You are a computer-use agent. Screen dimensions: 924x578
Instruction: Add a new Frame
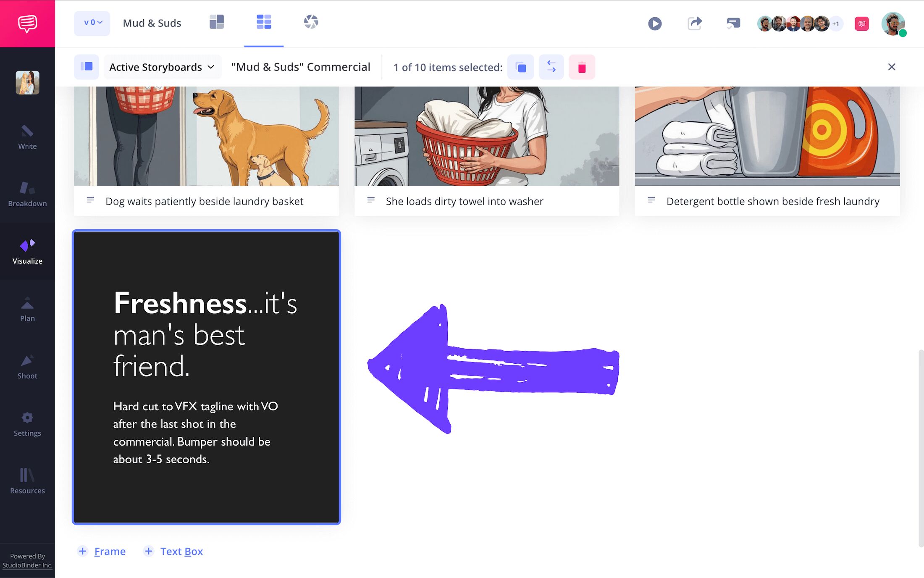click(x=102, y=551)
